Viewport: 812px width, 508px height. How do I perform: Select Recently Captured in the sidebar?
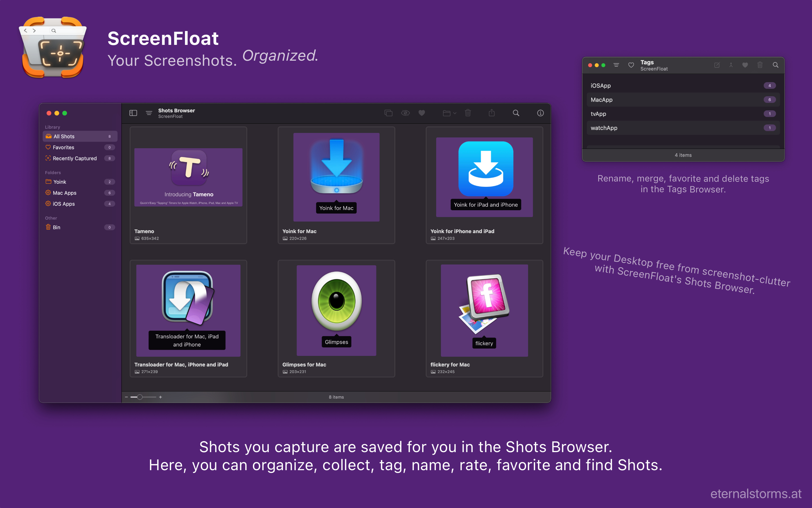tap(80, 158)
